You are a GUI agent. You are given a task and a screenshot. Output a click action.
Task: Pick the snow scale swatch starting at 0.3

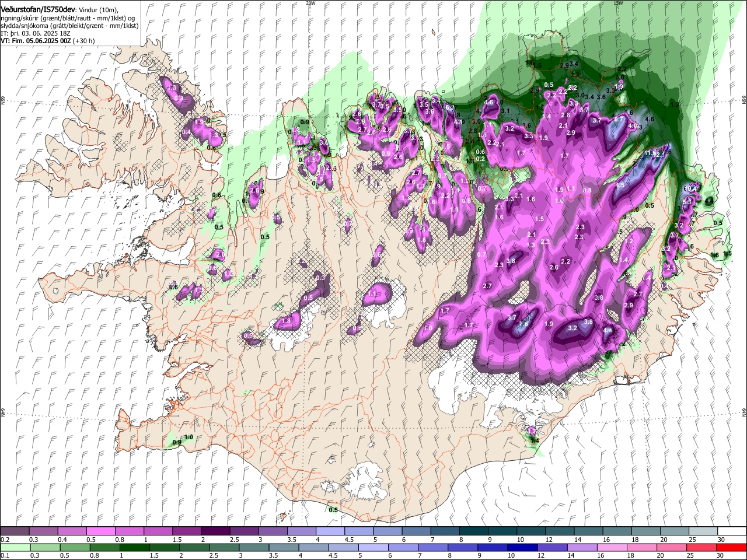(x=44, y=531)
